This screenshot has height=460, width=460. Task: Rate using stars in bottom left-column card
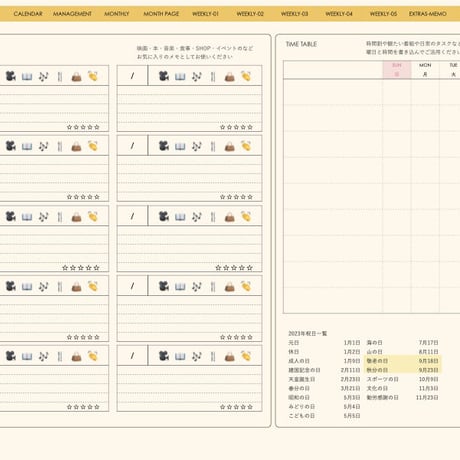tap(83, 407)
